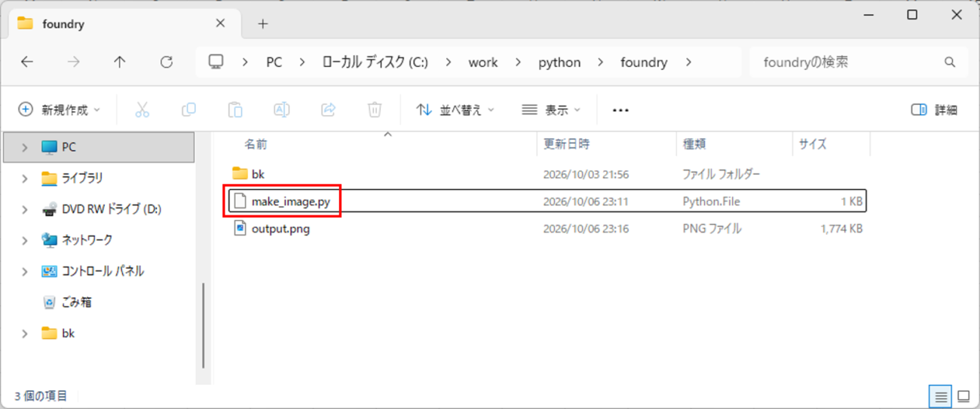Close the foundry tab

pos(220,23)
